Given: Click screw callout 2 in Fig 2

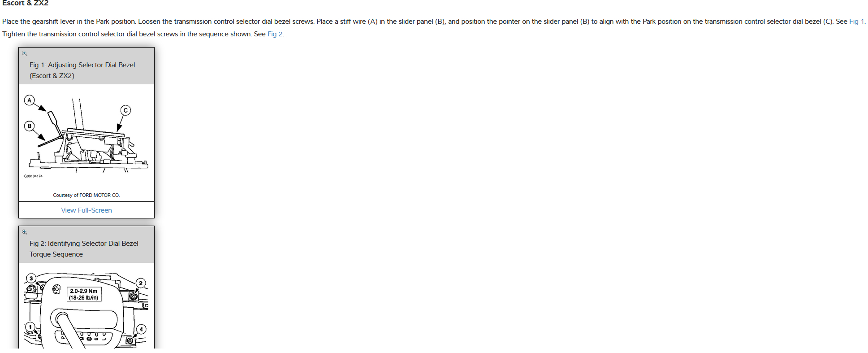Looking at the screenshot, I should point(141,283).
